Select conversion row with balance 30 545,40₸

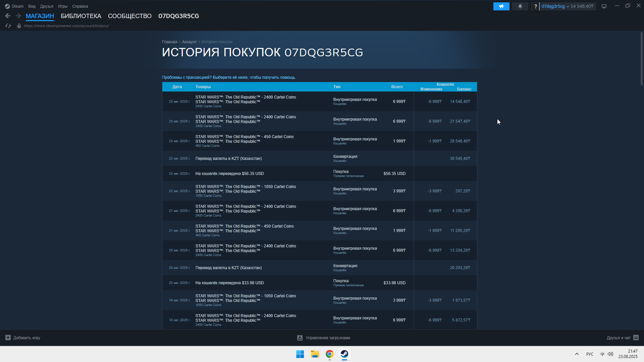[320, 159]
